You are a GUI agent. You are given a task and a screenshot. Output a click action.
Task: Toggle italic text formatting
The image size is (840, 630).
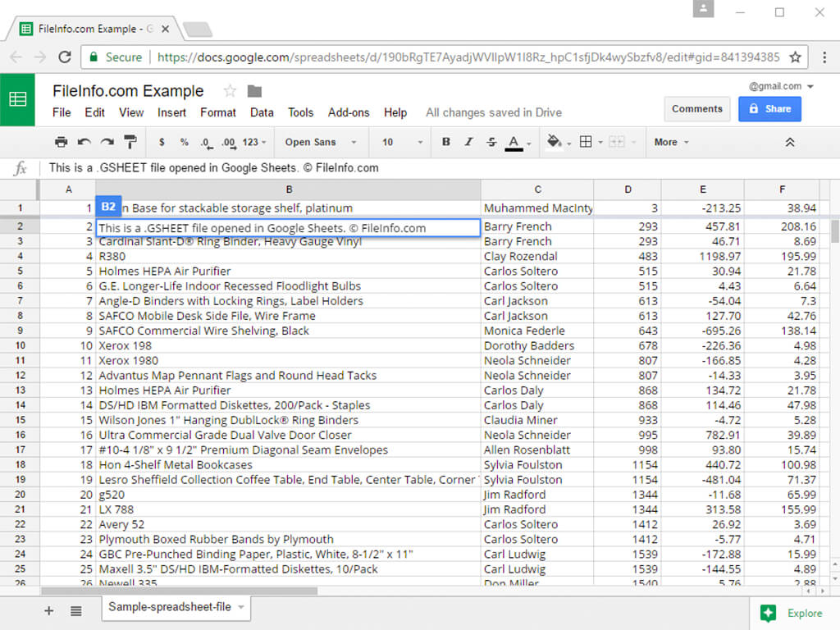[468, 142]
